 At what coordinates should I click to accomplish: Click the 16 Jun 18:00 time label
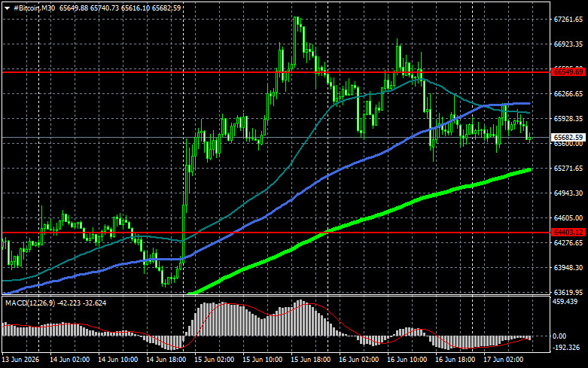tap(455, 360)
